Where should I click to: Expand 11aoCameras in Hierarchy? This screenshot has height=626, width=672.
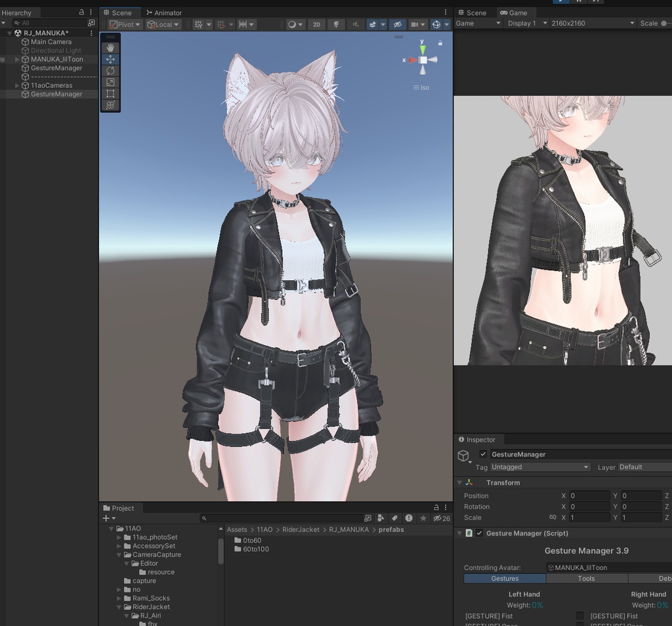[x=17, y=85]
